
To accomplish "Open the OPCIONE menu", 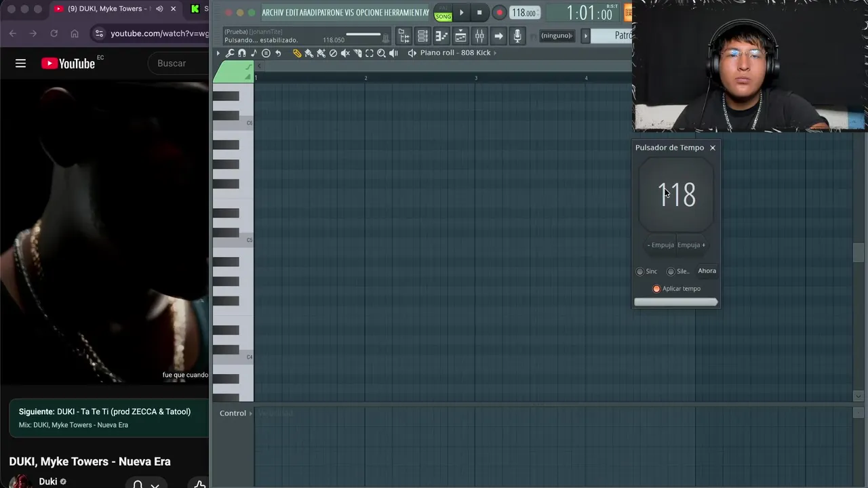I will [x=369, y=12].
